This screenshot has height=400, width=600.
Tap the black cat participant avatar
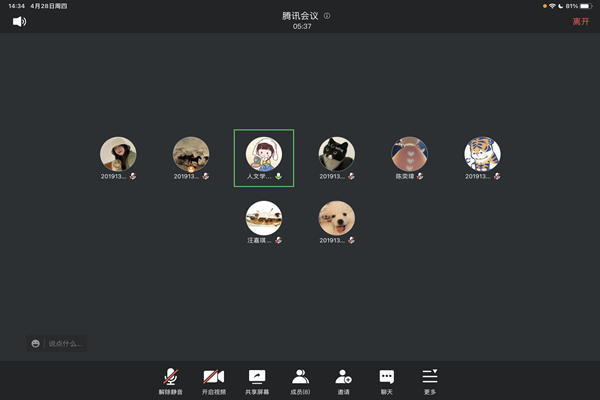pyautogui.click(x=336, y=154)
